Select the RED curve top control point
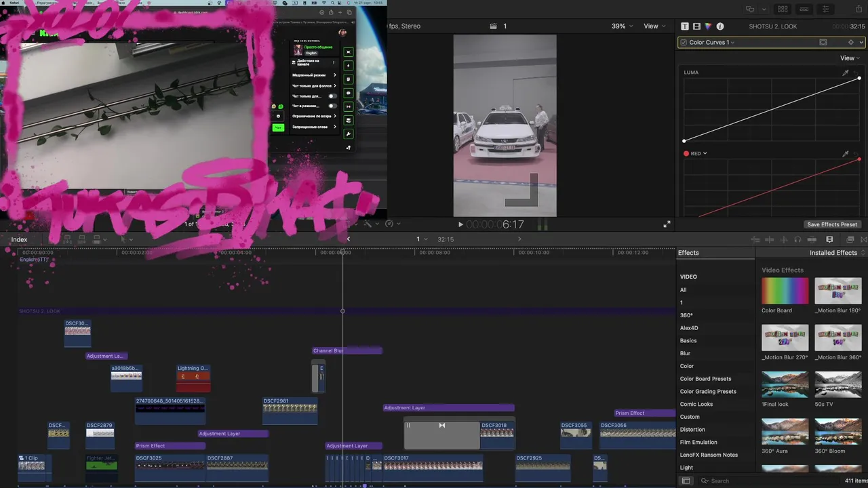The height and width of the screenshot is (488, 868). 859,159
